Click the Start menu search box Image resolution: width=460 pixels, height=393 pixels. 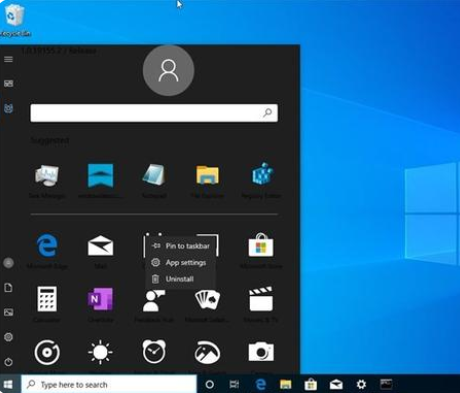(154, 113)
